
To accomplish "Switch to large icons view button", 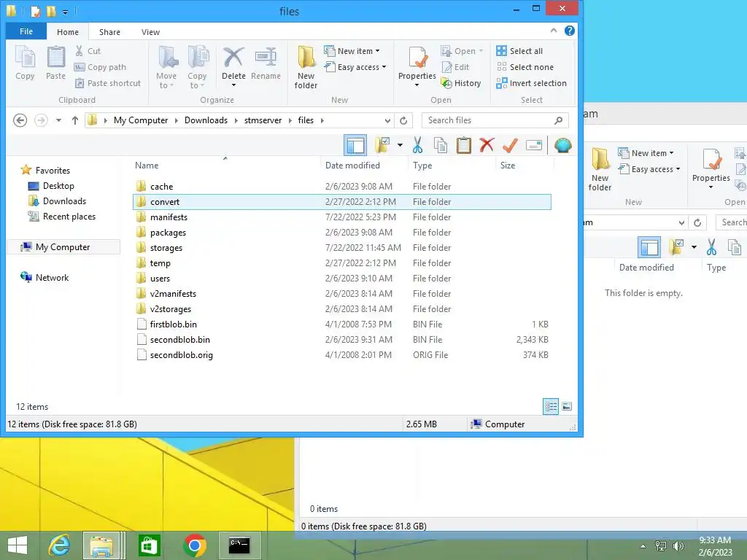I will click(566, 406).
